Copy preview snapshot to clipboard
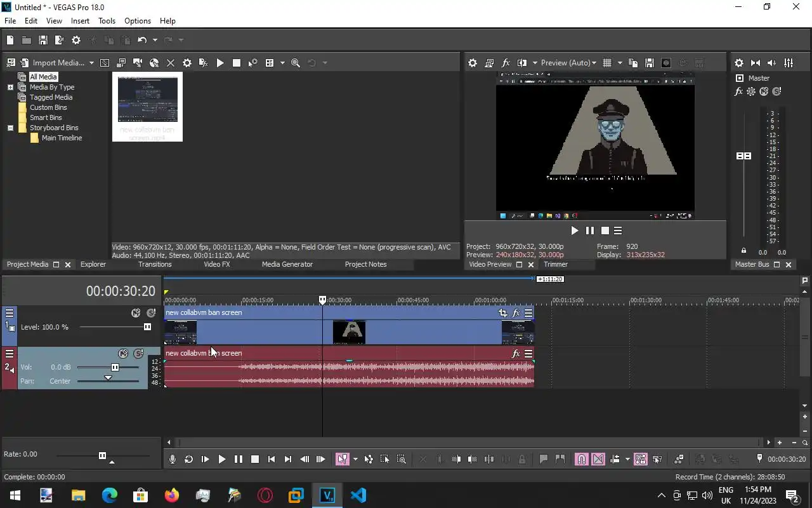The image size is (812, 508). (x=633, y=63)
